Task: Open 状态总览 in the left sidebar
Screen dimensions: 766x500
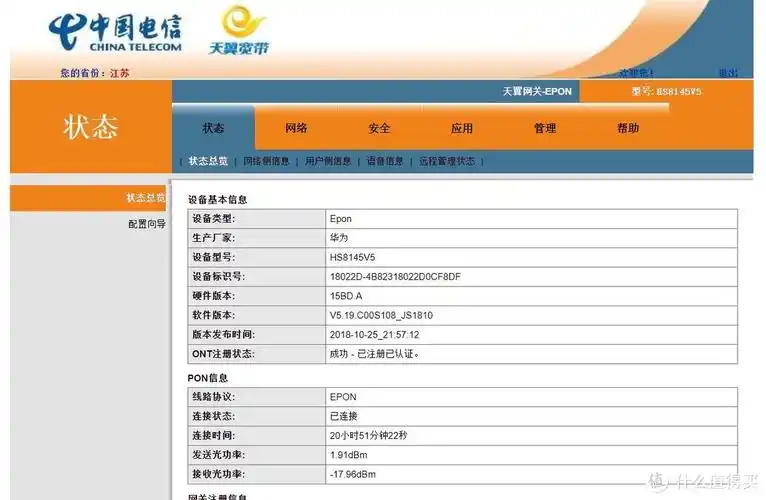Action: coord(88,198)
